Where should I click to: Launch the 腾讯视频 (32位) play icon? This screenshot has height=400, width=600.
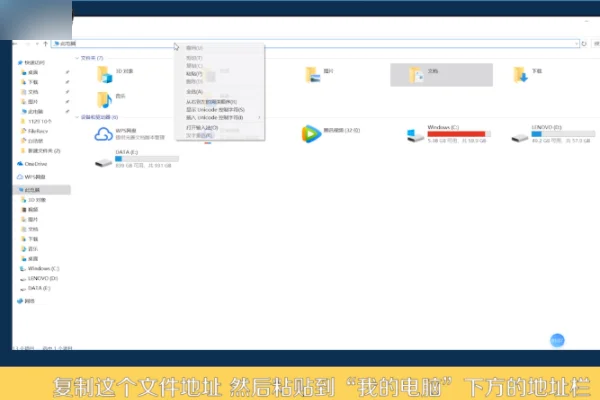pos(311,134)
